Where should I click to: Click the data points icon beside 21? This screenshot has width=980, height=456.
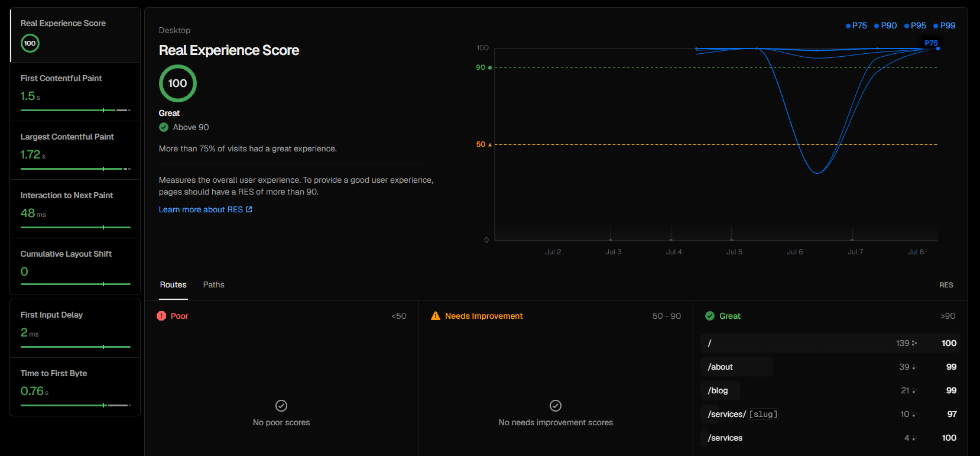tap(914, 391)
